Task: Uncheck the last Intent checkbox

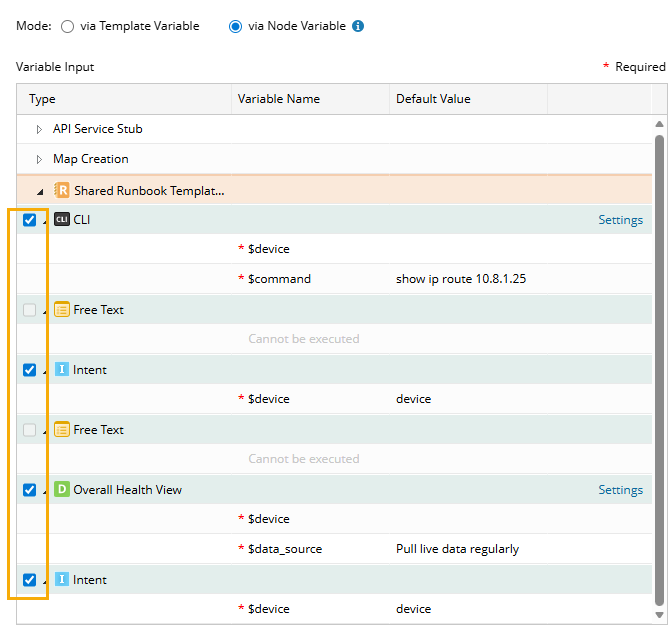Action: (30, 580)
